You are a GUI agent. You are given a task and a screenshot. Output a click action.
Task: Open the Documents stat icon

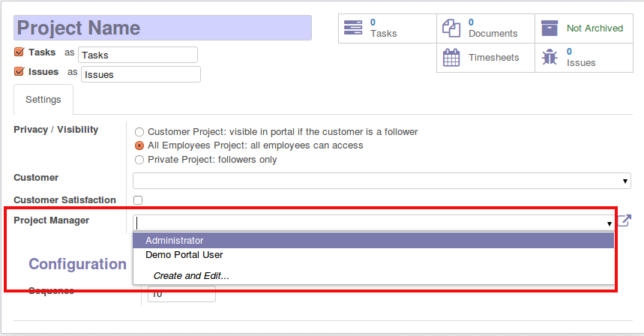coord(451,28)
